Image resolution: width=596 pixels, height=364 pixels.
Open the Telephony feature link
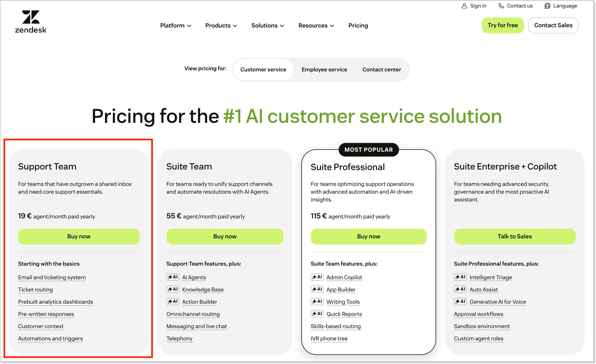[x=179, y=338]
